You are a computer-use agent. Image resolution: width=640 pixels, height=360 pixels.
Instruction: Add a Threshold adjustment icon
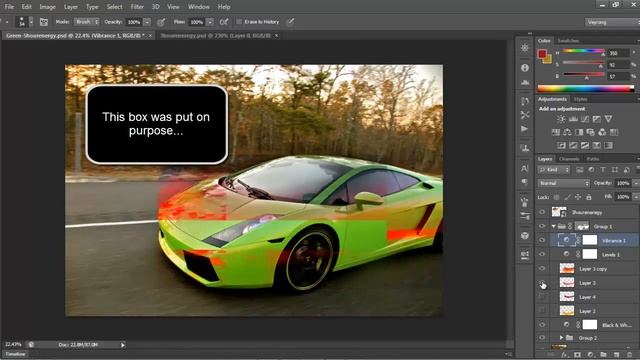click(x=585, y=145)
